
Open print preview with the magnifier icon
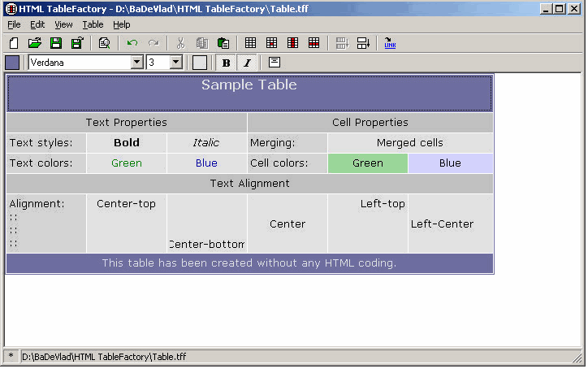click(104, 43)
